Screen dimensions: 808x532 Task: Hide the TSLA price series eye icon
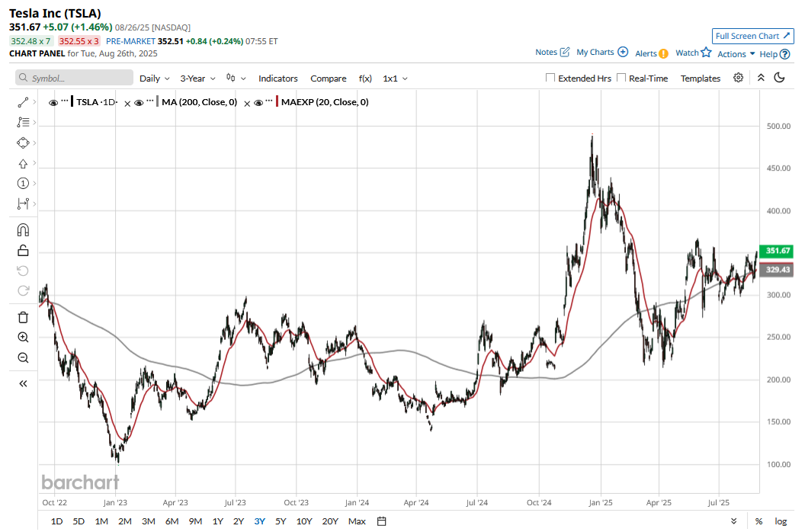[53, 103]
